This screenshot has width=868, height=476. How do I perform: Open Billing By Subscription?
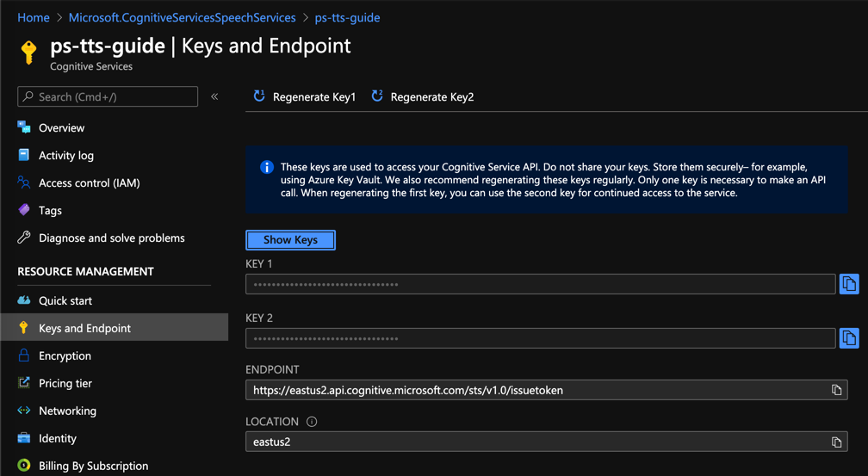point(94,466)
